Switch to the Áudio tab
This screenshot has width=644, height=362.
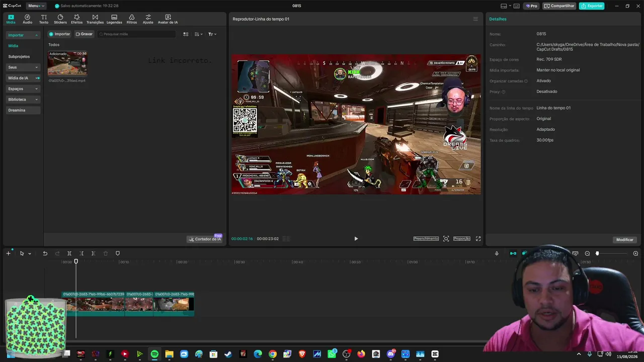coord(27,19)
